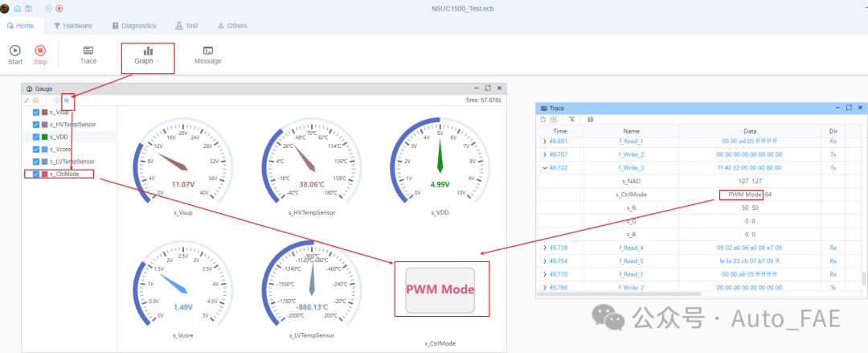Switch to the Others tab
868x353 pixels.
(232, 26)
